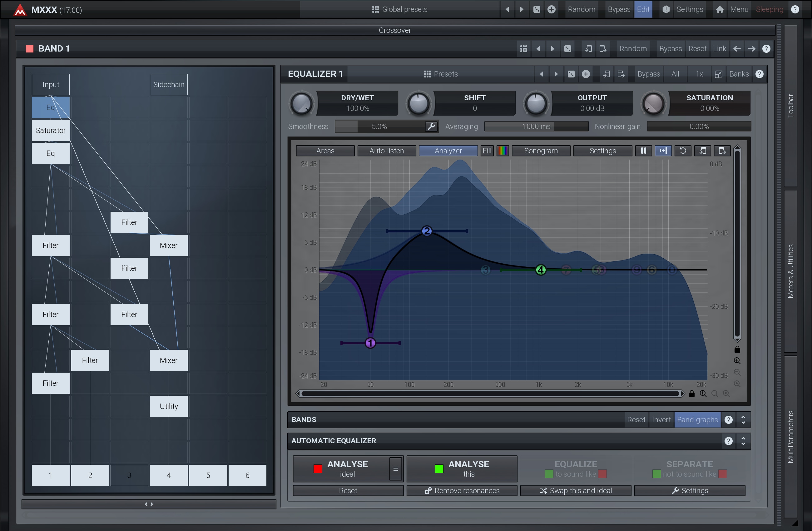This screenshot has width=812, height=531.
Task: Click the Averaging slider
Action: pos(536,127)
